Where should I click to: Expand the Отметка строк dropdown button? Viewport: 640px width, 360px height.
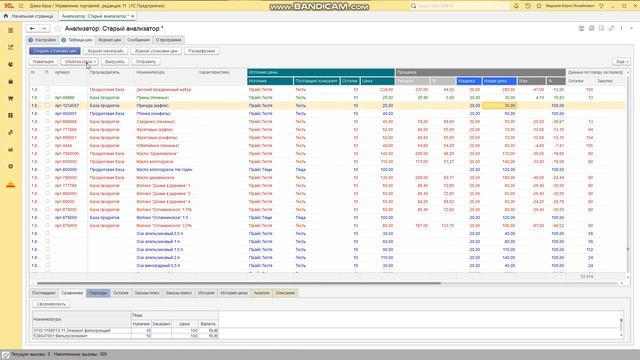(80, 62)
